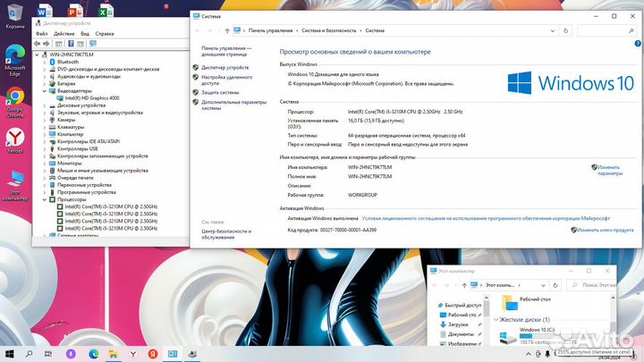
Task: Open address bar dropdown in Система window
Action: click(553, 30)
